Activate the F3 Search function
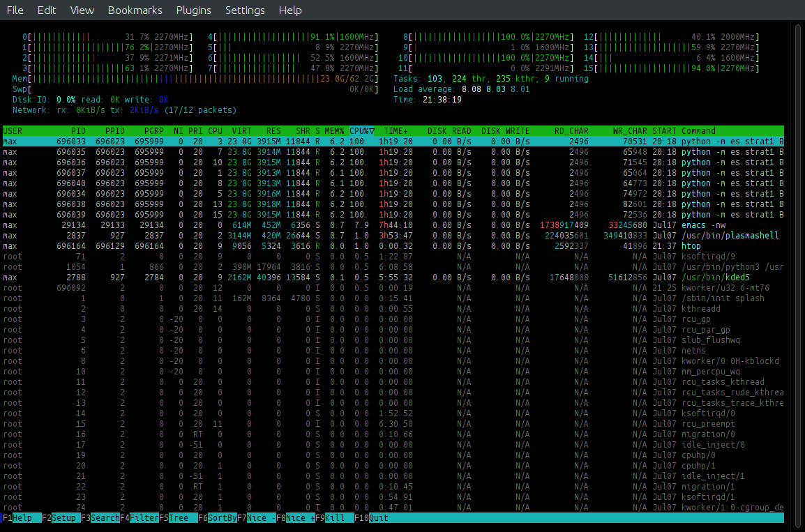 [x=104, y=518]
